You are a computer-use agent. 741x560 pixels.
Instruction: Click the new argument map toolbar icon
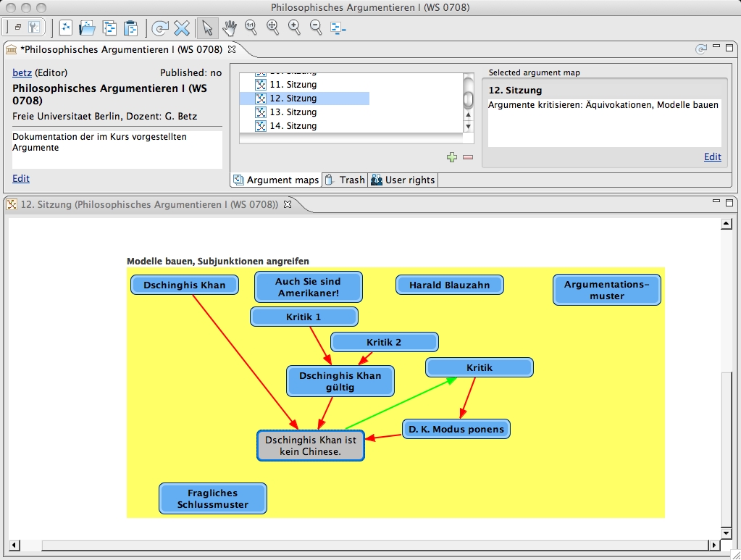pyautogui.click(x=65, y=28)
